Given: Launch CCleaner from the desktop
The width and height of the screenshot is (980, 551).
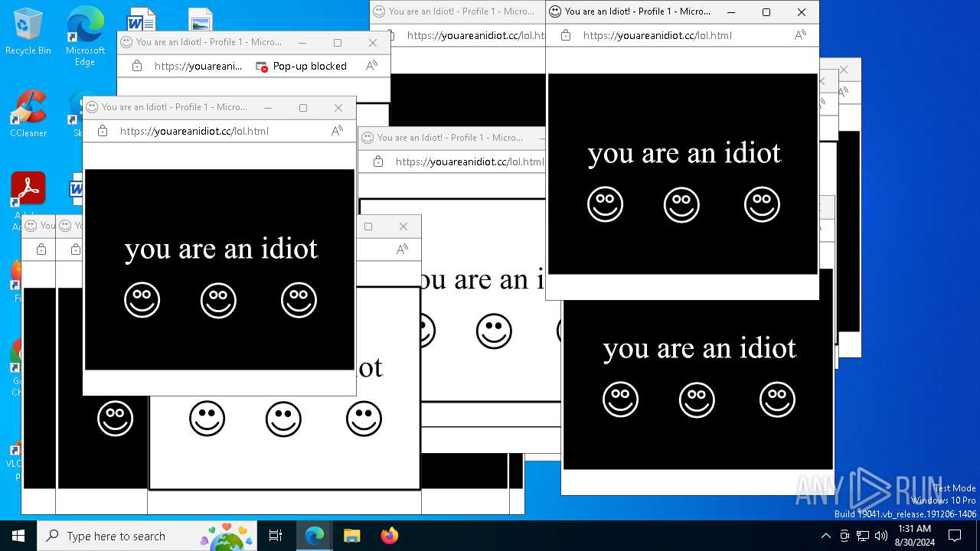Looking at the screenshot, I should click(28, 114).
